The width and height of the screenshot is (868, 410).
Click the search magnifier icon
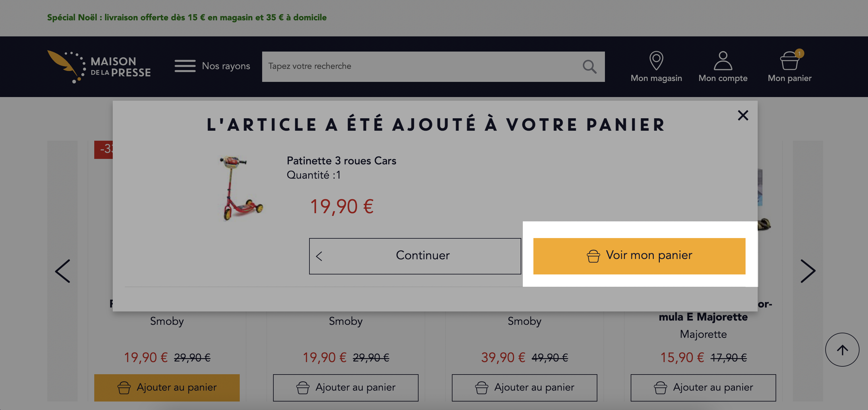pyautogui.click(x=589, y=66)
